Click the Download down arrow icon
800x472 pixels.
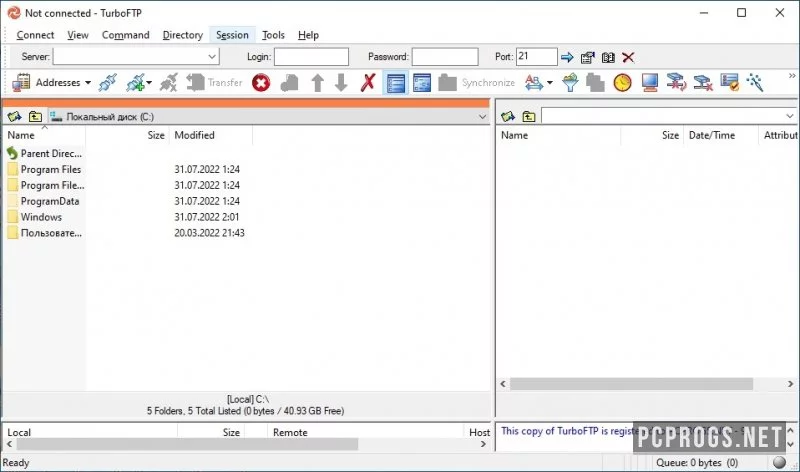click(341, 83)
